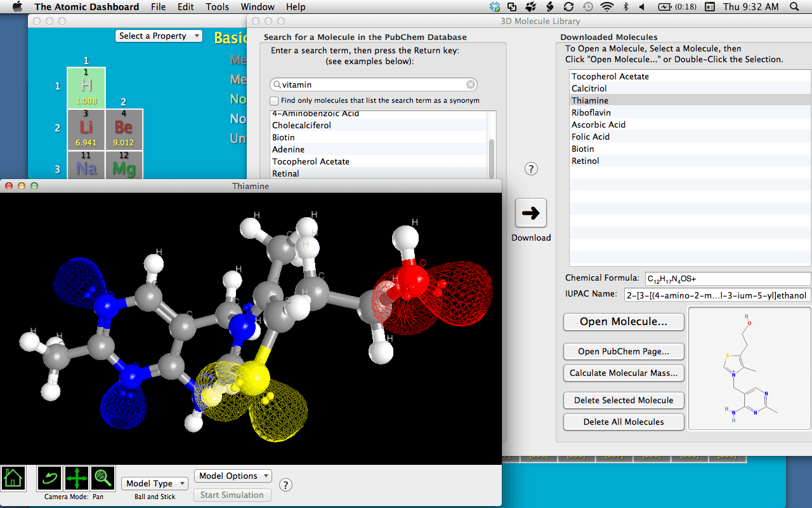This screenshot has height=508, width=812.
Task: Select Sodium element tile
Action: coord(86,165)
